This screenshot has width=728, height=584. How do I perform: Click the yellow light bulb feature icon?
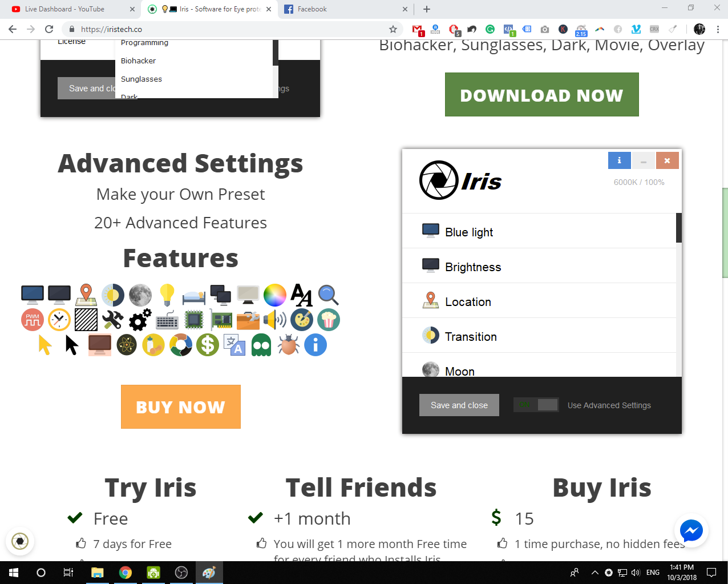coord(167,295)
